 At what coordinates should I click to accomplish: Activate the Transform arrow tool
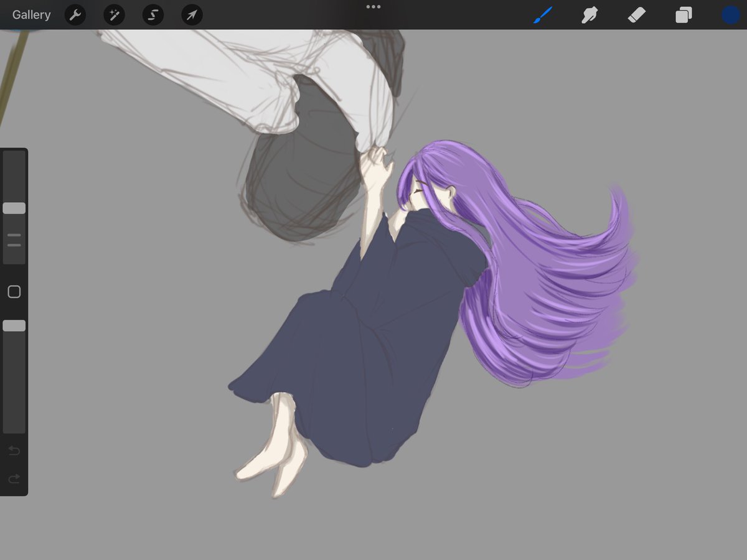[x=192, y=15]
